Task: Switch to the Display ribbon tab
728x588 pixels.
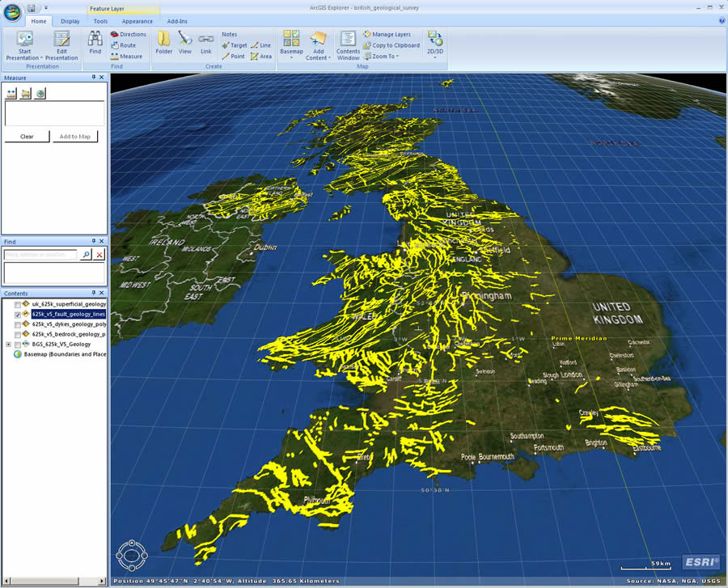Action: tap(70, 21)
